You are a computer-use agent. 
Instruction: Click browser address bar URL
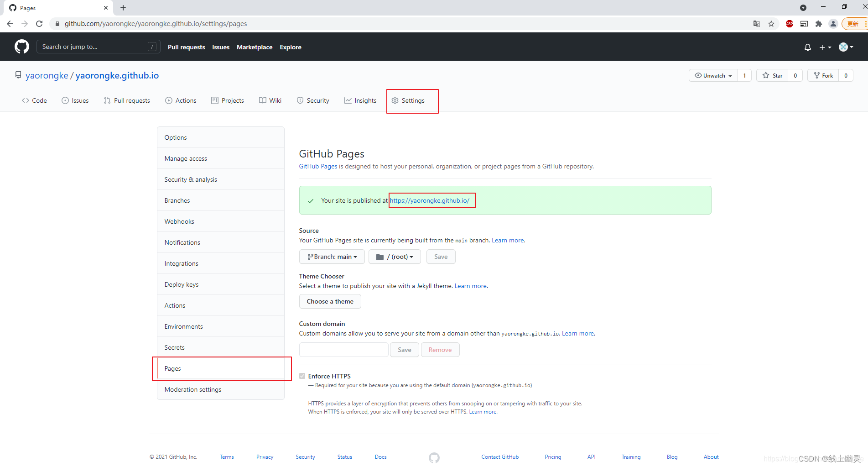click(x=156, y=24)
